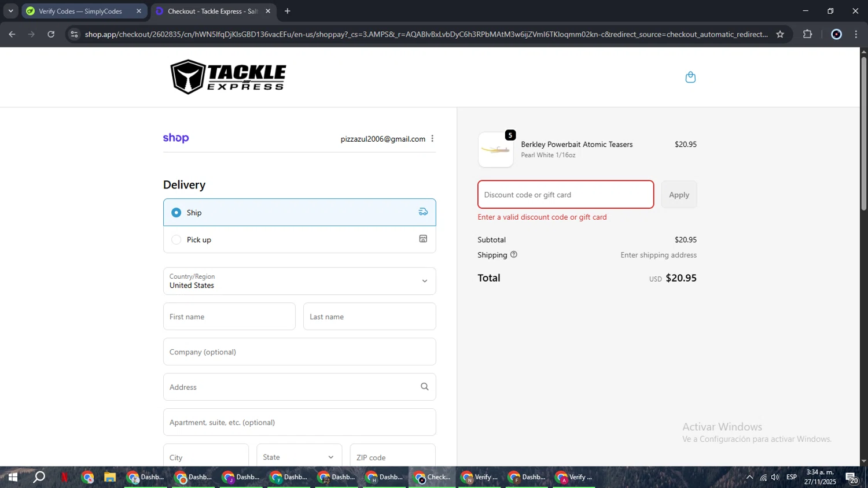868x488 pixels.
Task: Open a new browser tab
Action: tap(288, 11)
